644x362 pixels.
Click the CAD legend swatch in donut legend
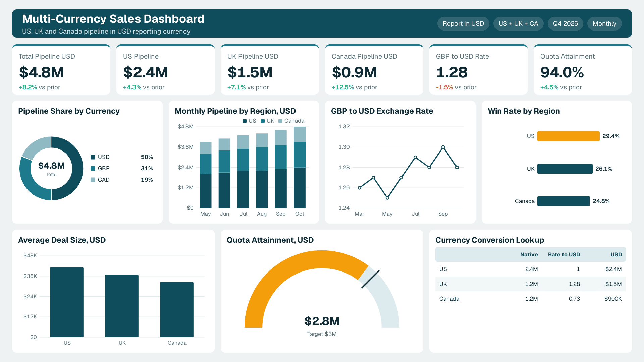pyautogui.click(x=93, y=180)
